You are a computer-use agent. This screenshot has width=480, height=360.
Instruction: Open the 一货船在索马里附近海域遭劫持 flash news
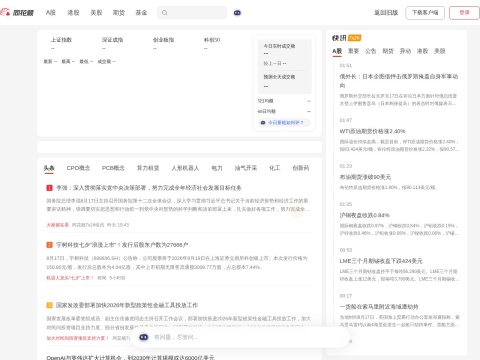[379, 306]
